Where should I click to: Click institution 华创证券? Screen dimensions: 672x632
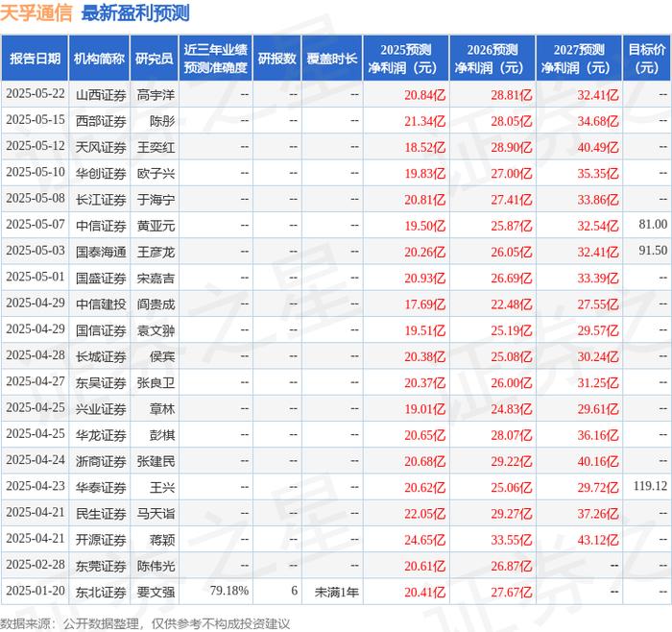101,173
